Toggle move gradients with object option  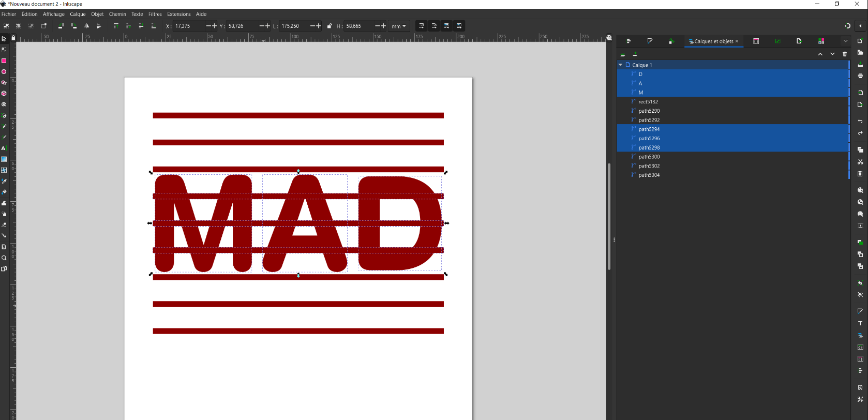point(446,26)
